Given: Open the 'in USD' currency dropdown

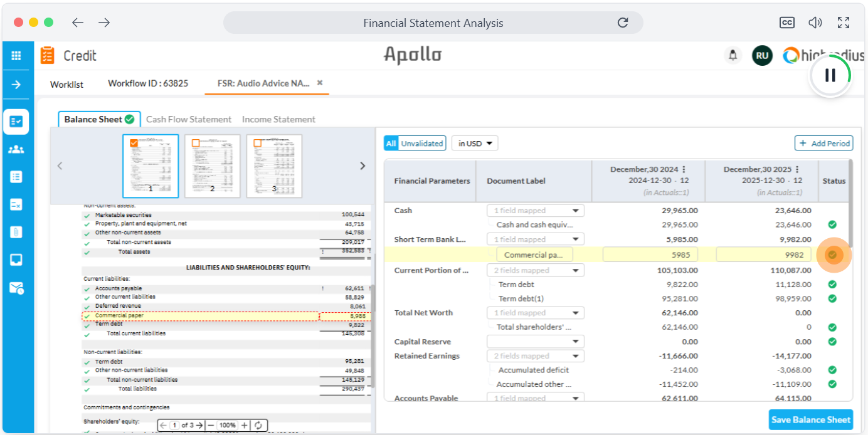Looking at the screenshot, I should [x=475, y=144].
